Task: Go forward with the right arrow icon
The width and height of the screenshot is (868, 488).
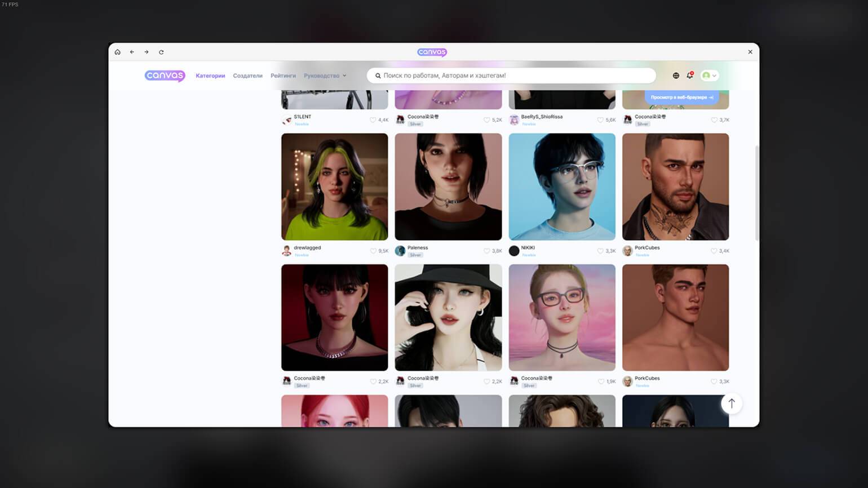Action: tap(147, 52)
